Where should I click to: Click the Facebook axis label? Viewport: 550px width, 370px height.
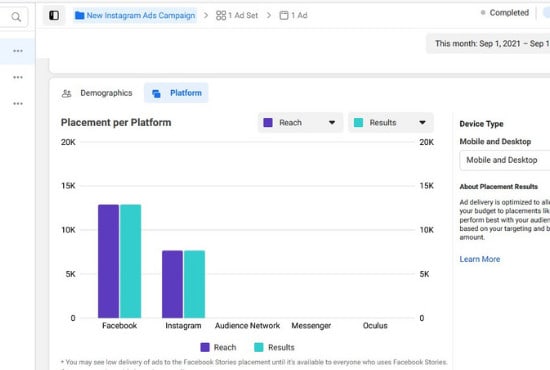coord(120,325)
